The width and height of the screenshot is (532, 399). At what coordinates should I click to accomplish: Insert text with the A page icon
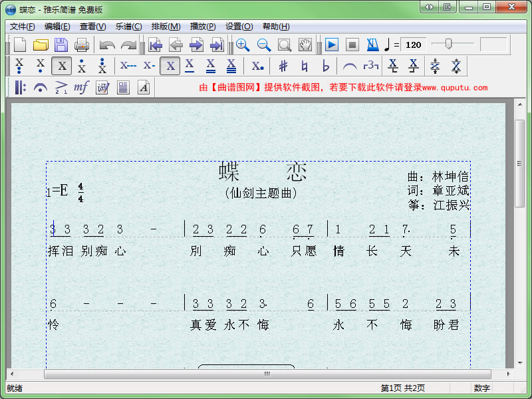click(x=144, y=88)
